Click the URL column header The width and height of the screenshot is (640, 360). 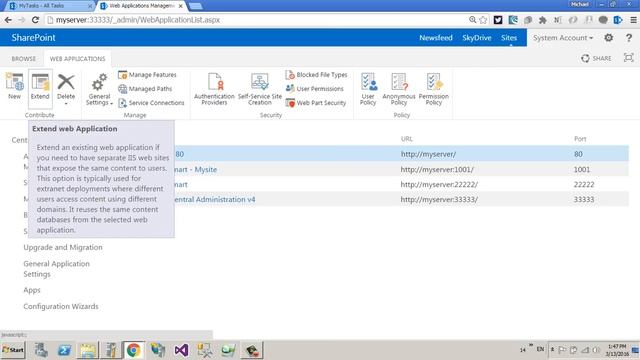[x=407, y=139]
